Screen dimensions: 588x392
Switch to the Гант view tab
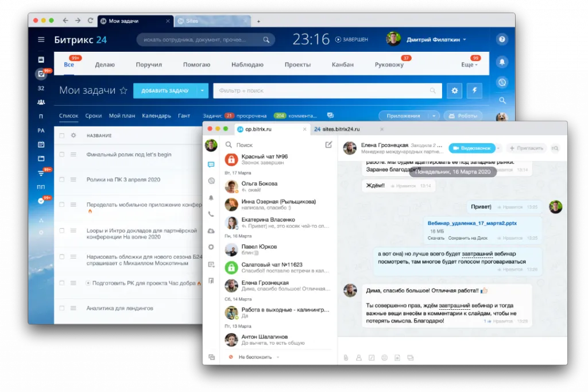184,116
